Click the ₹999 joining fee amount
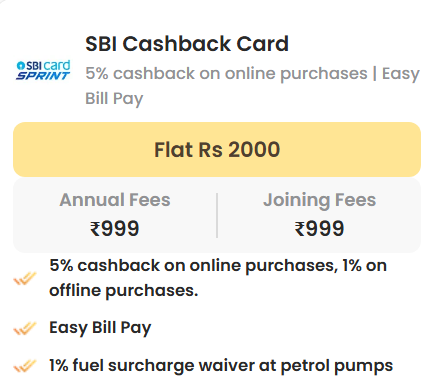The width and height of the screenshot is (424, 380). 319,229
